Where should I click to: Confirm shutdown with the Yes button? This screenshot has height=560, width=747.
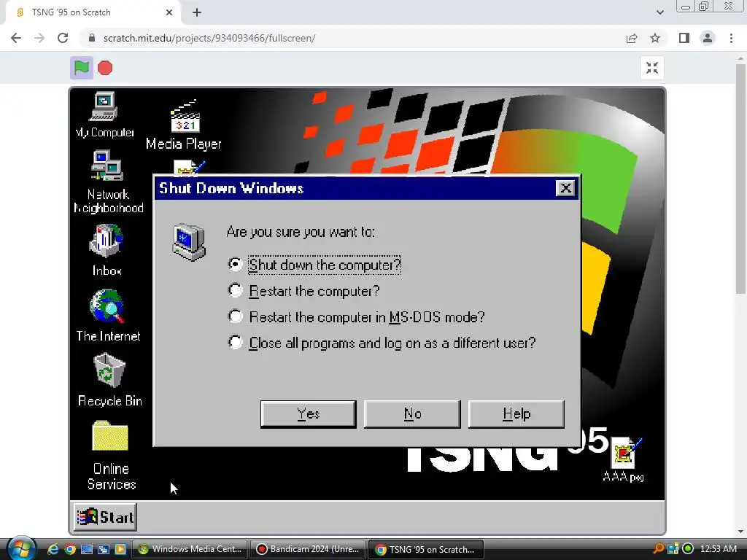pos(309,414)
